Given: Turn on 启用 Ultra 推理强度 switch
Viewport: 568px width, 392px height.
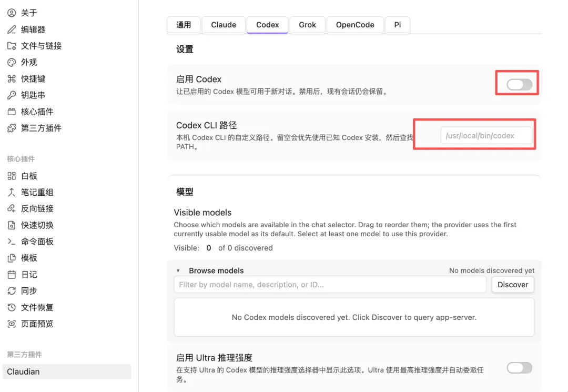Looking at the screenshot, I should (519, 368).
